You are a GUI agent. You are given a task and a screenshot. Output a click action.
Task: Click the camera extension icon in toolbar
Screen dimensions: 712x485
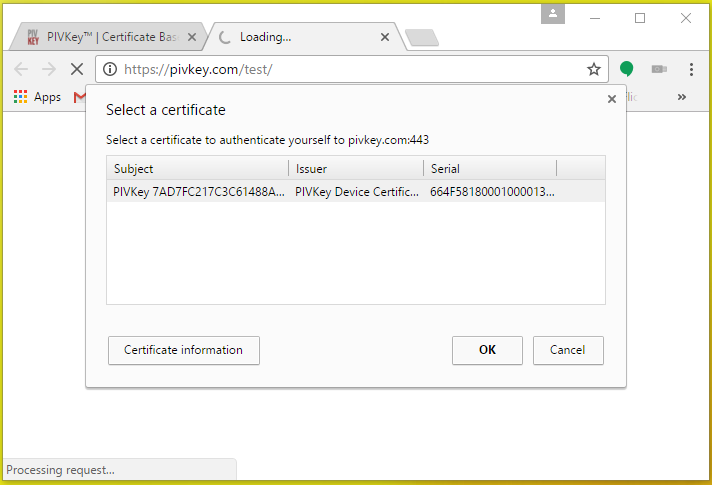pos(659,69)
